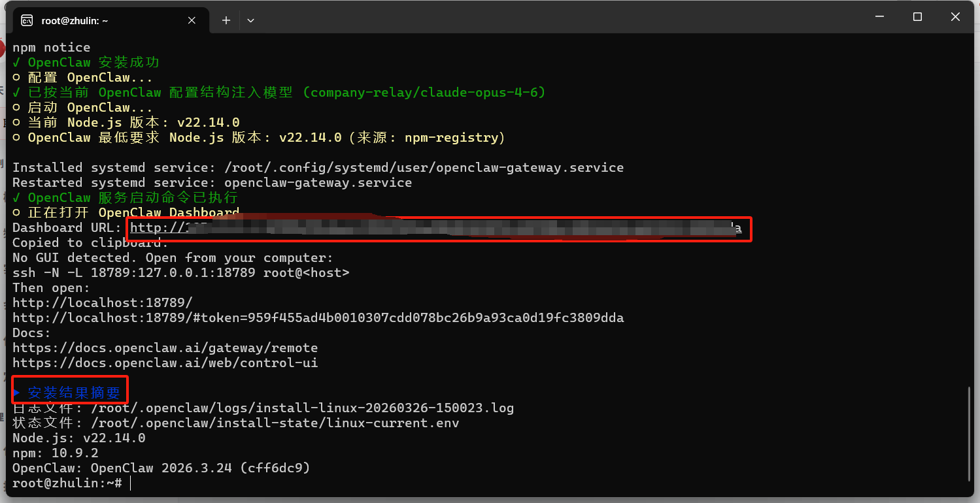Click the 'root@zhulin:~#' shell prompt
980x503 pixels.
(67, 483)
